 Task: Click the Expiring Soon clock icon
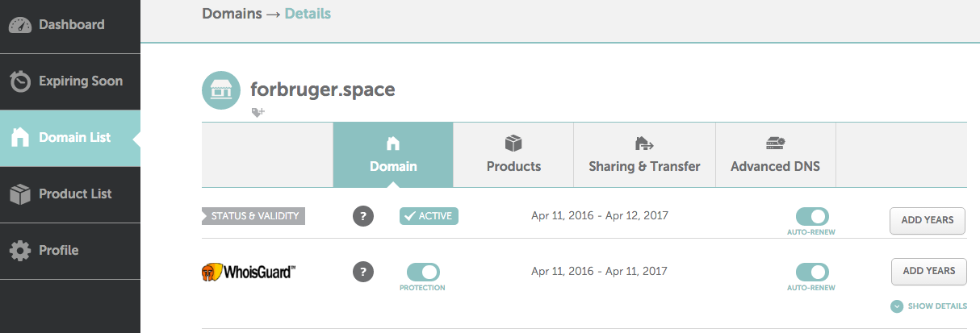pos(20,81)
